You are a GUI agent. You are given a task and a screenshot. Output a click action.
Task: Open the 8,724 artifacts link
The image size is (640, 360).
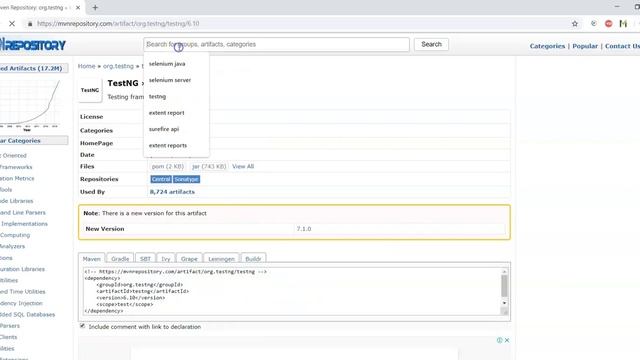point(172,192)
